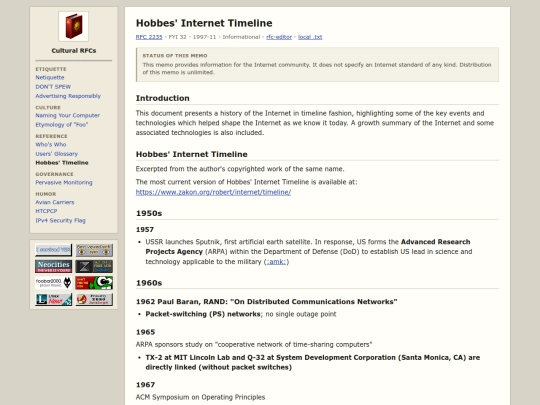The image size is (540, 405).
Task: Open the foobar2000 badge
Action: [53, 283]
